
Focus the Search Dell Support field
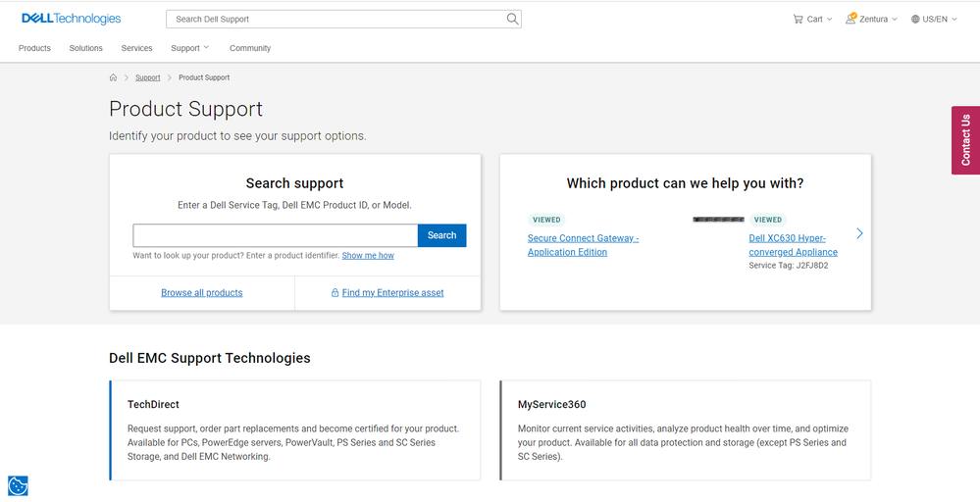pos(343,19)
